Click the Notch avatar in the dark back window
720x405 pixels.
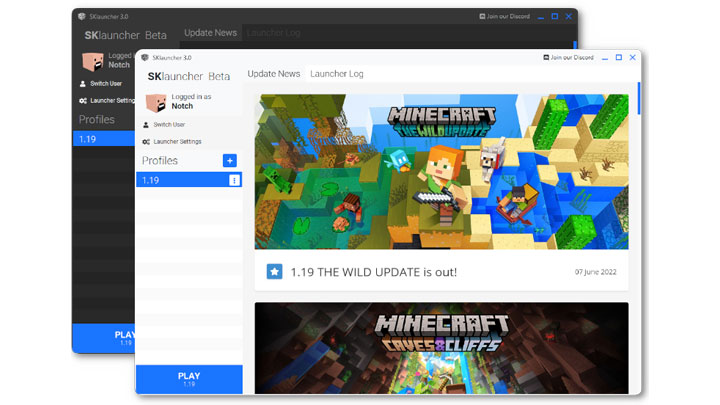[x=92, y=62]
